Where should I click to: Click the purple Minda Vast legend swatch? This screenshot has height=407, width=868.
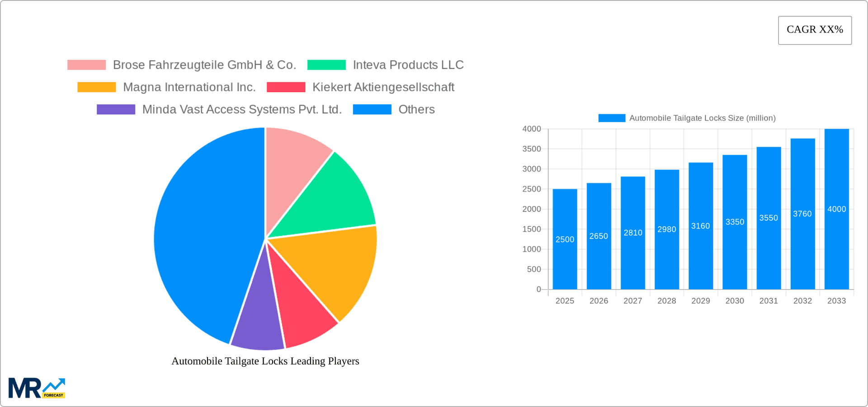pyautogui.click(x=115, y=109)
